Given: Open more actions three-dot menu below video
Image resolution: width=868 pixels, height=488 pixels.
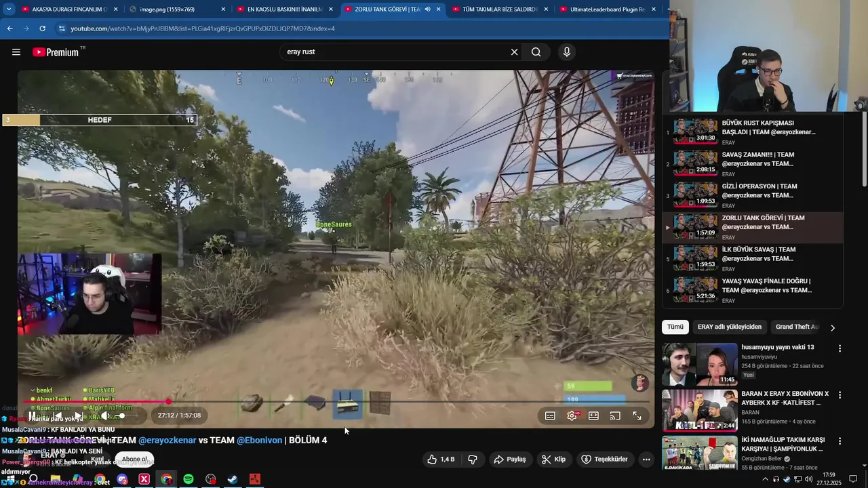Looking at the screenshot, I should (646, 460).
